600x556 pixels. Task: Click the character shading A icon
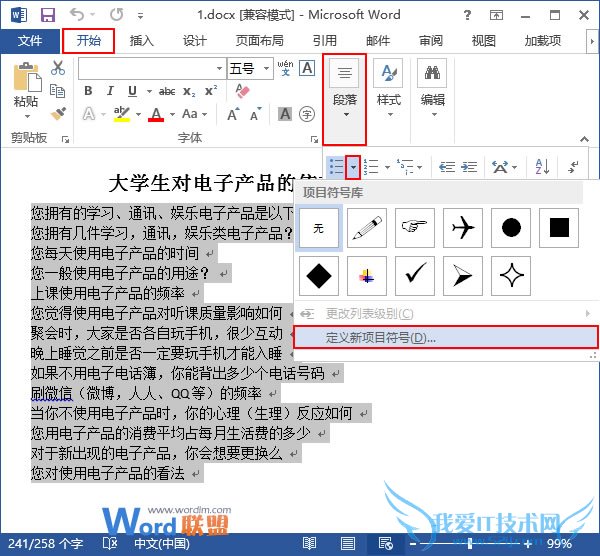pyautogui.click(x=285, y=114)
